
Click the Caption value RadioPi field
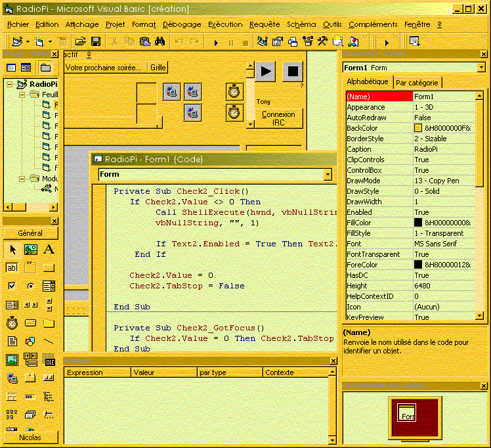tap(444, 149)
